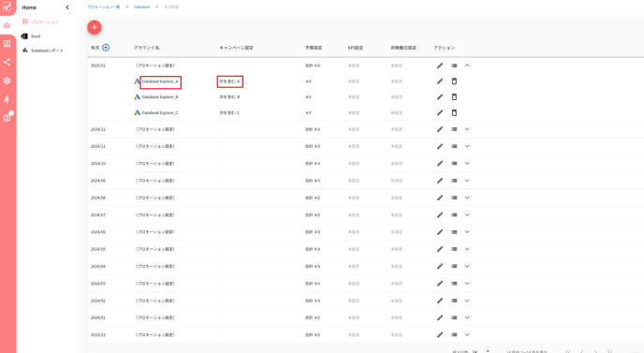This screenshot has height=353, width=644.
Task: Open the list icon on the 2024/07 row
Action: click(454, 215)
